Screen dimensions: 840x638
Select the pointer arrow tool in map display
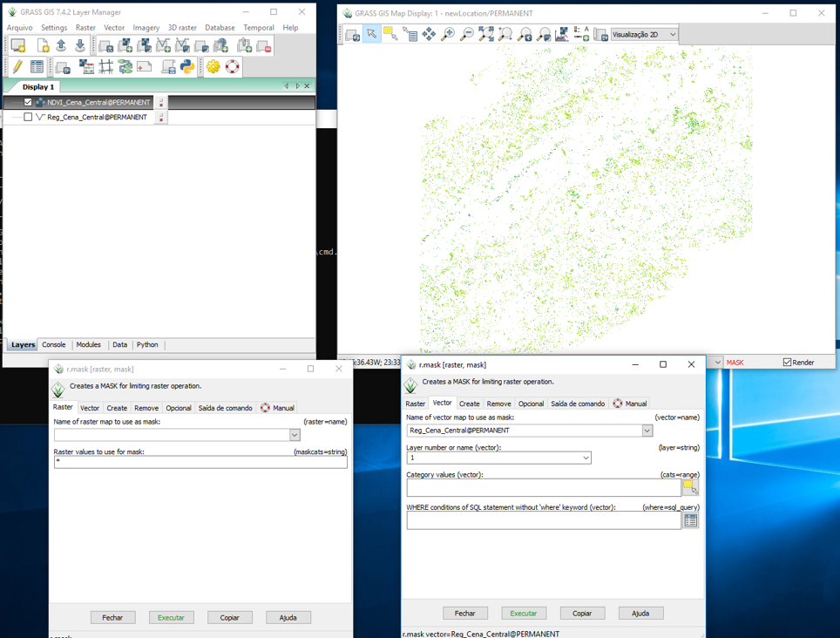(371, 34)
